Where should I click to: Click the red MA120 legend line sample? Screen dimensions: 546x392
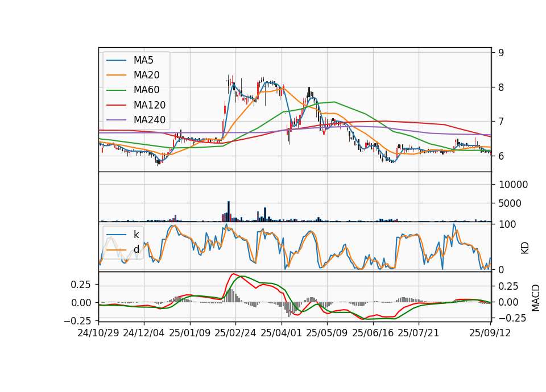pos(116,105)
